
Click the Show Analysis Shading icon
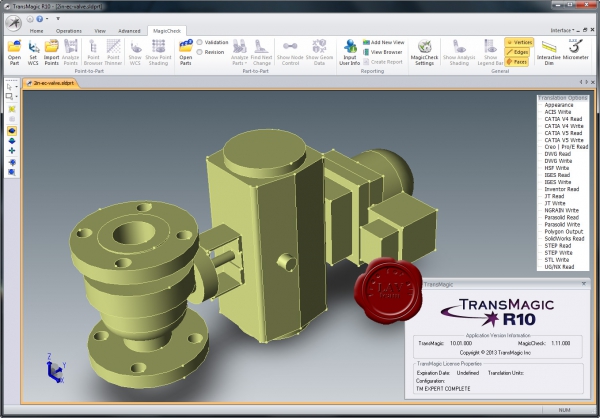coord(459,52)
